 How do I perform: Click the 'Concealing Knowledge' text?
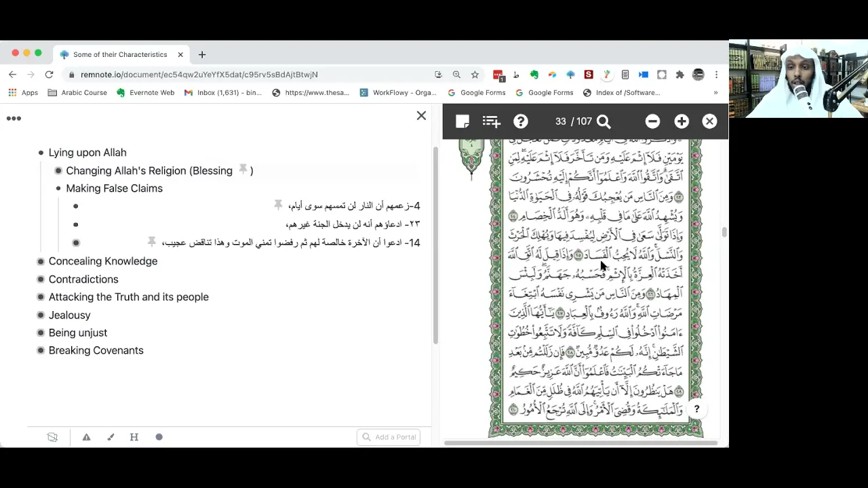click(x=103, y=261)
